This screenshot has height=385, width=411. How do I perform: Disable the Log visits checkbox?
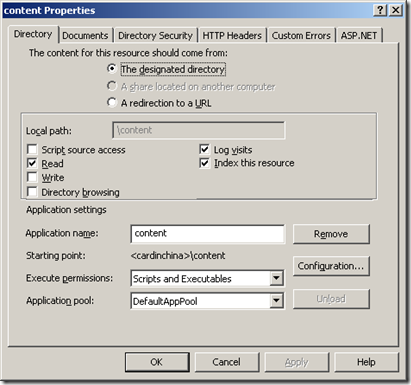click(204, 149)
